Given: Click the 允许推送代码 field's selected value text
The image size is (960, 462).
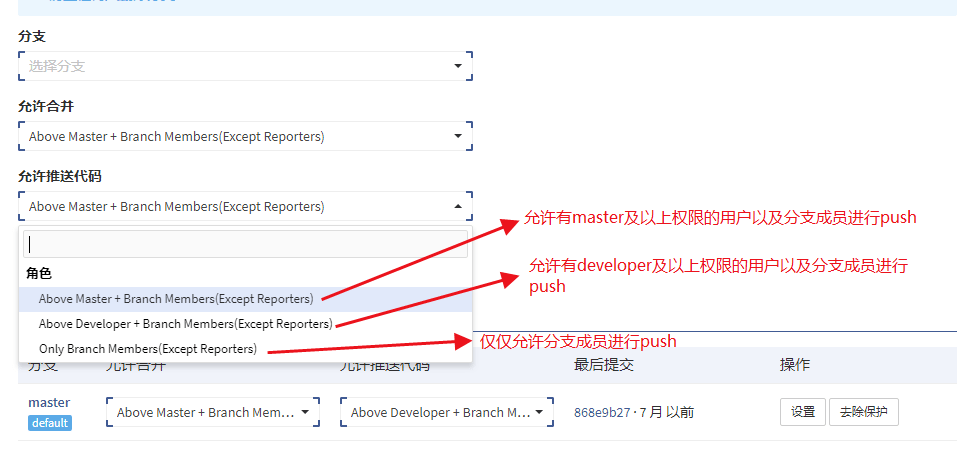Looking at the screenshot, I should (177, 207).
